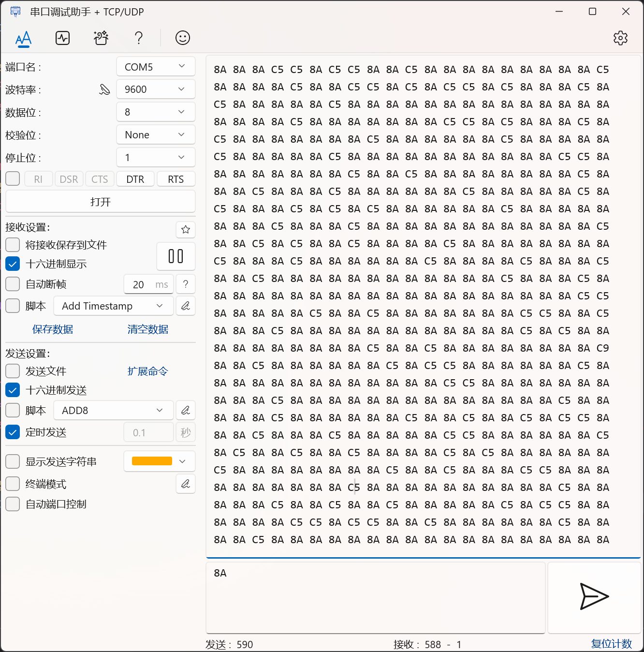Viewport: 644px width, 652px height.
Task: Open the app settings gear
Action: click(621, 38)
